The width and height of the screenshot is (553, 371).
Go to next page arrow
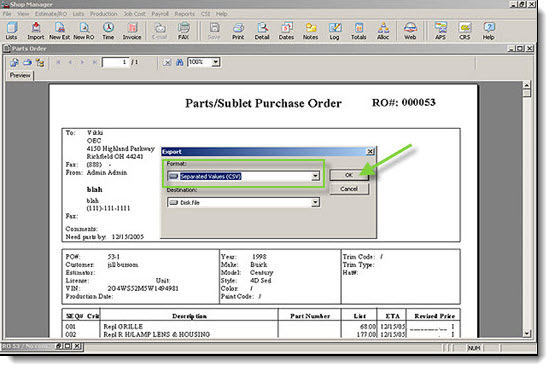pyautogui.click(x=82, y=62)
